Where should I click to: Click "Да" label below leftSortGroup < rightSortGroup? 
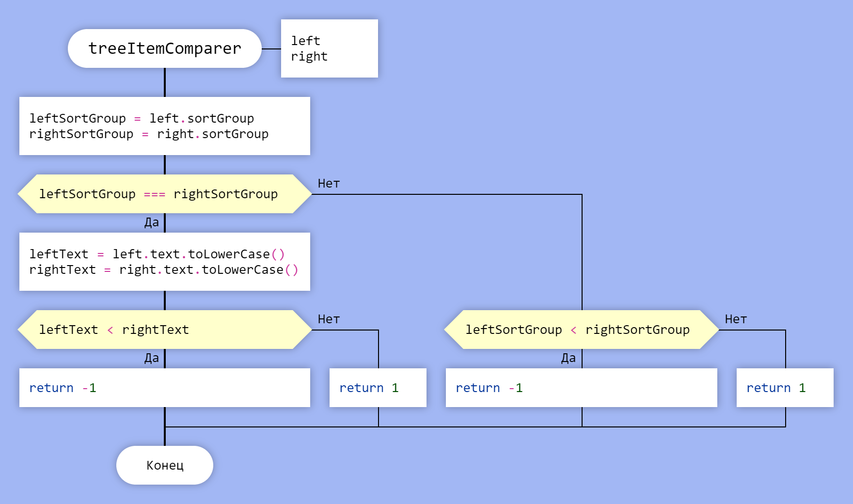tap(568, 358)
